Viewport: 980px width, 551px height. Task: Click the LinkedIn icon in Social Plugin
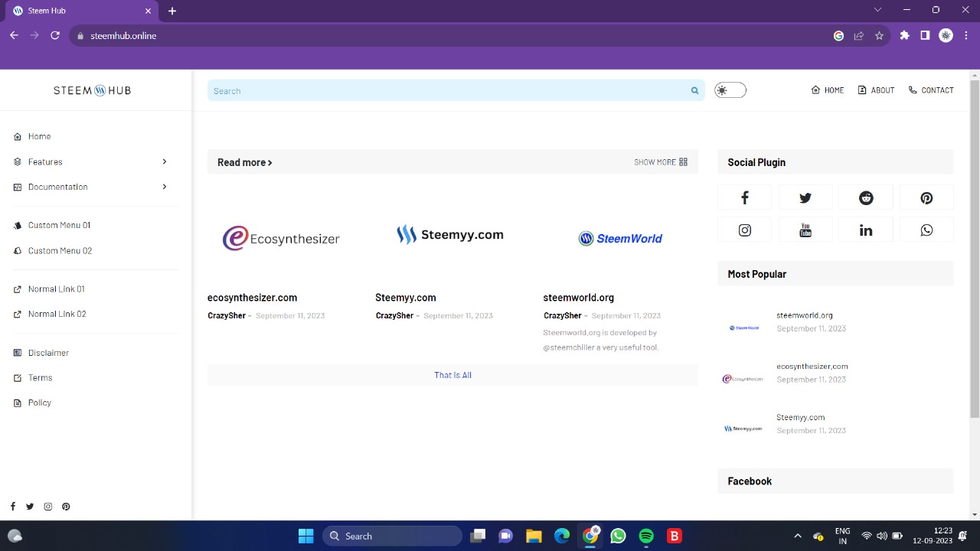pyautogui.click(x=866, y=230)
